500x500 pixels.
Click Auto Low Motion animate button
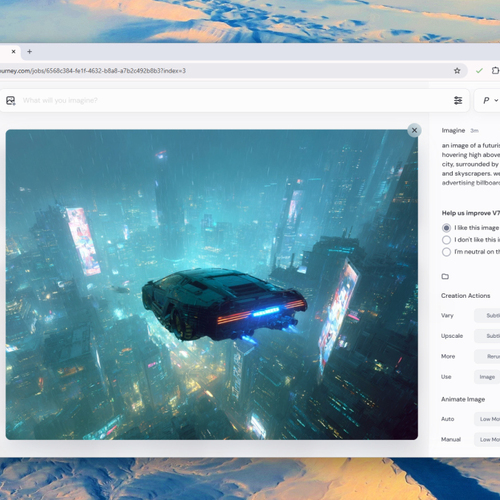pyautogui.click(x=487, y=419)
